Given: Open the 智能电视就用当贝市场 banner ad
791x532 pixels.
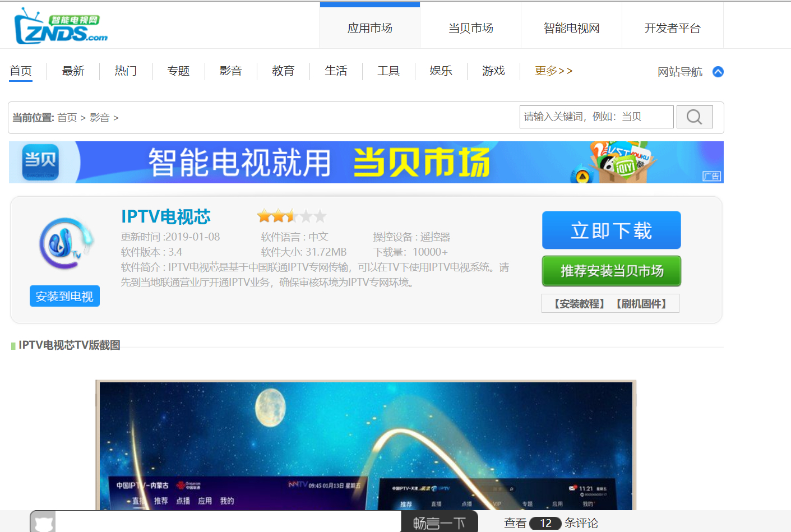Looking at the screenshot, I should tap(366, 162).
